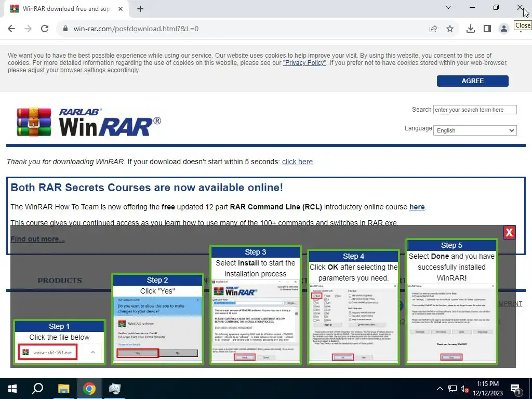Image resolution: width=532 pixels, height=399 pixels.
Task: Open the taskbar clock and date
Action: [x=488, y=389]
